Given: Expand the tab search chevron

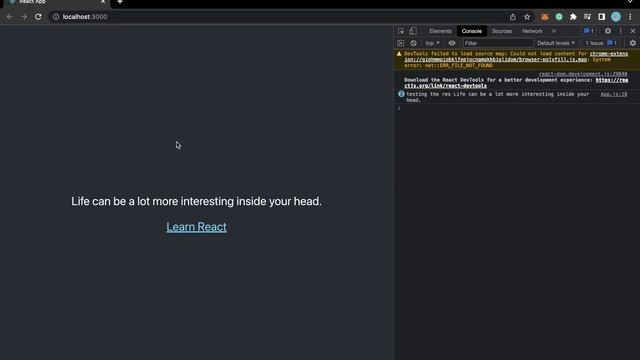Looking at the screenshot, I should click(630, 2).
